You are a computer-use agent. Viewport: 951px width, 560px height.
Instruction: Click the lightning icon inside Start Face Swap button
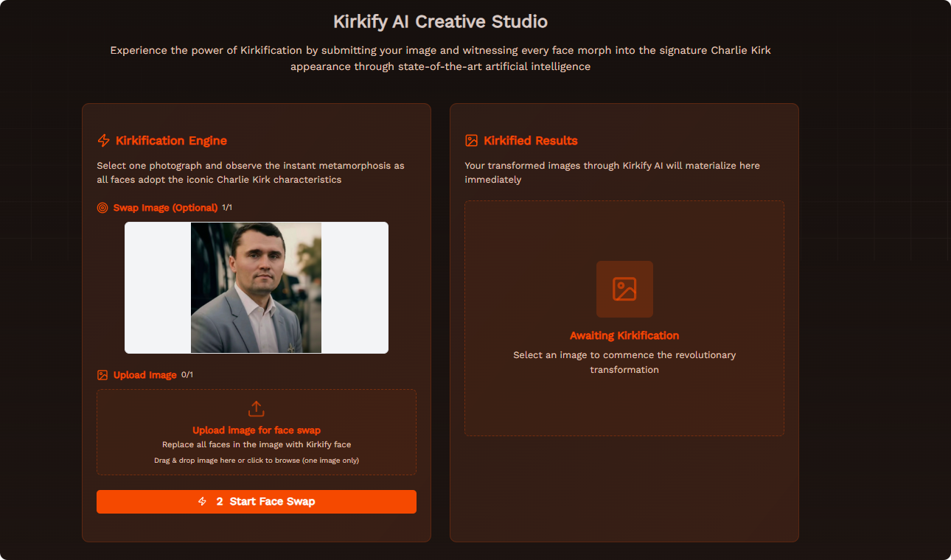point(201,501)
